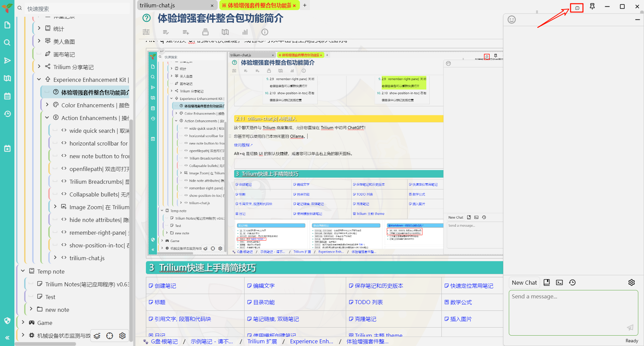Toggle the chat panel icon in title bar
The width and height of the screenshot is (644, 346).
pos(577,8)
